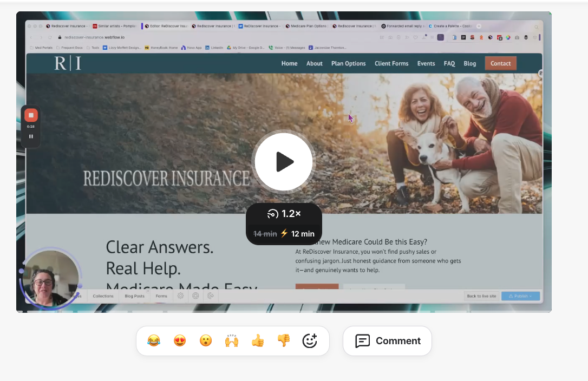
Task: Click the orange Contact button in the navbar
Action: pyautogui.click(x=500, y=63)
